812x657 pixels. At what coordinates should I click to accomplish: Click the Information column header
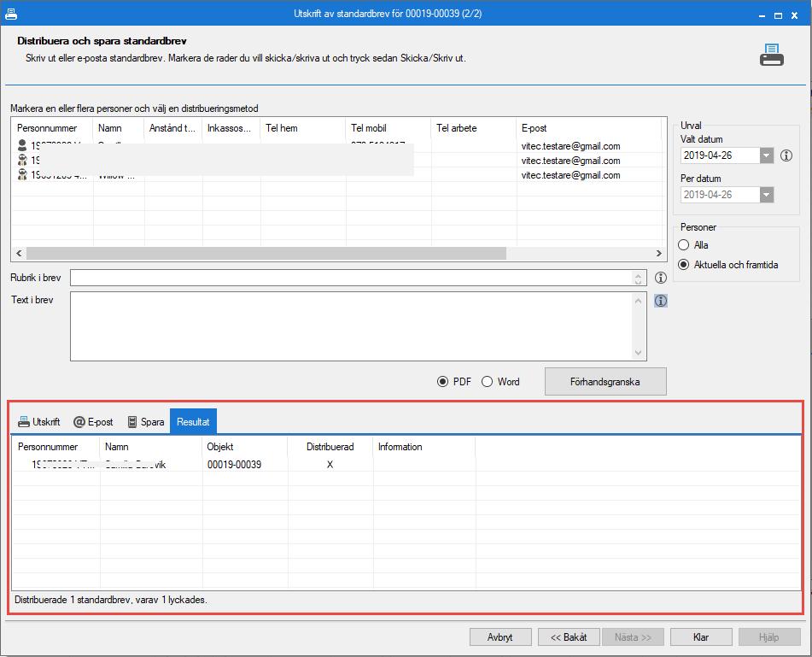click(400, 447)
